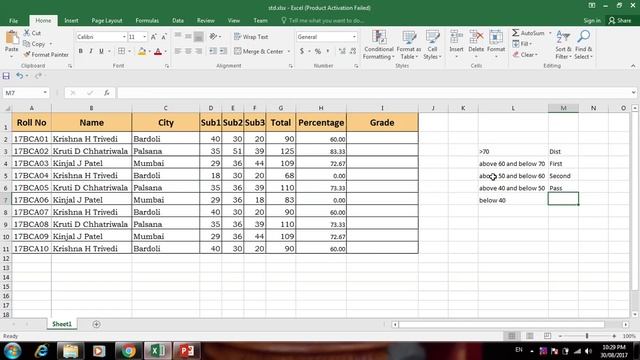Screen dimensions: 640x360
Task: Toggle bottom align
Action: 198,36
